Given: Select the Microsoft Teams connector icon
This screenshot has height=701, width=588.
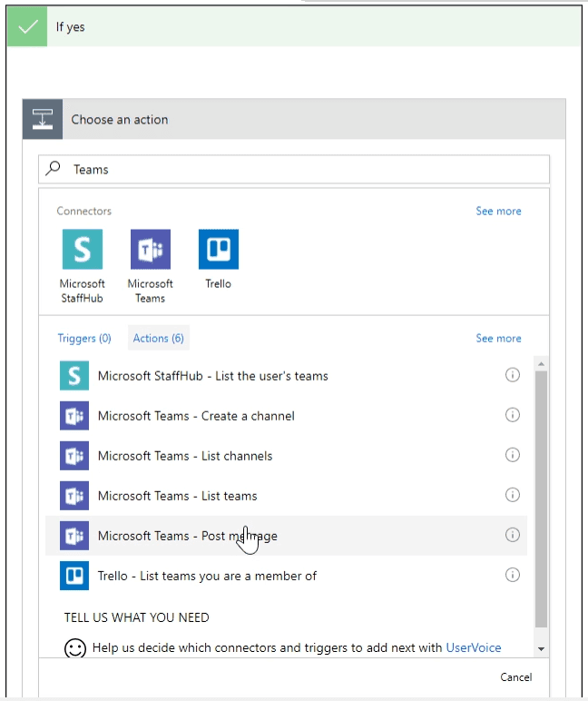Looking at the screenshot, I should click(150, 249).
